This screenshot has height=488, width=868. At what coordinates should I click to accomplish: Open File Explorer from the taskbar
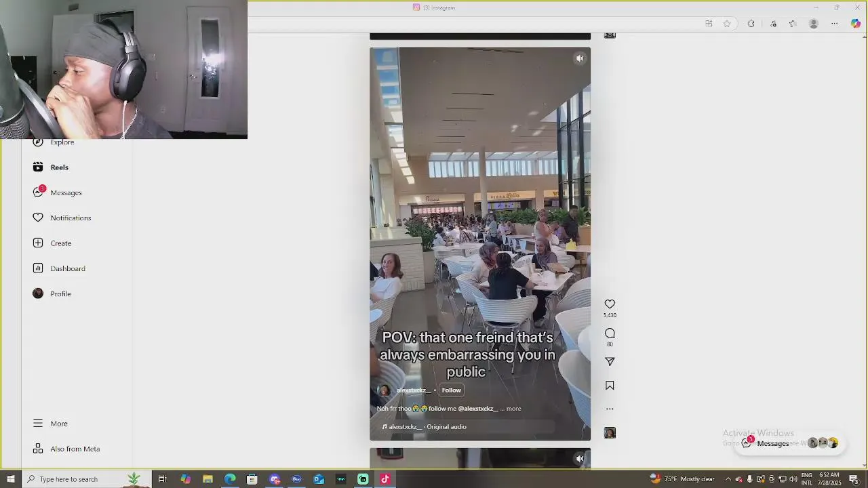(x=208, y=479)
